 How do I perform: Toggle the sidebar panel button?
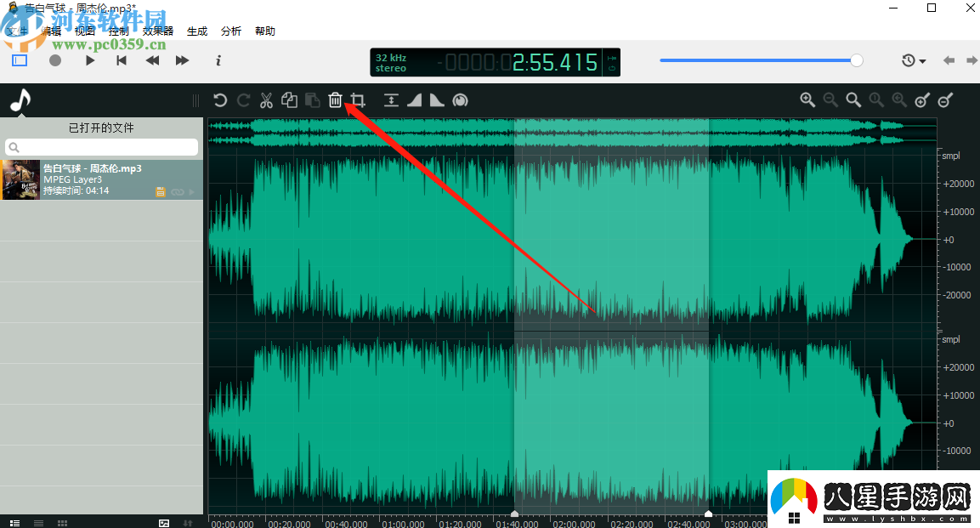(20, 60)
